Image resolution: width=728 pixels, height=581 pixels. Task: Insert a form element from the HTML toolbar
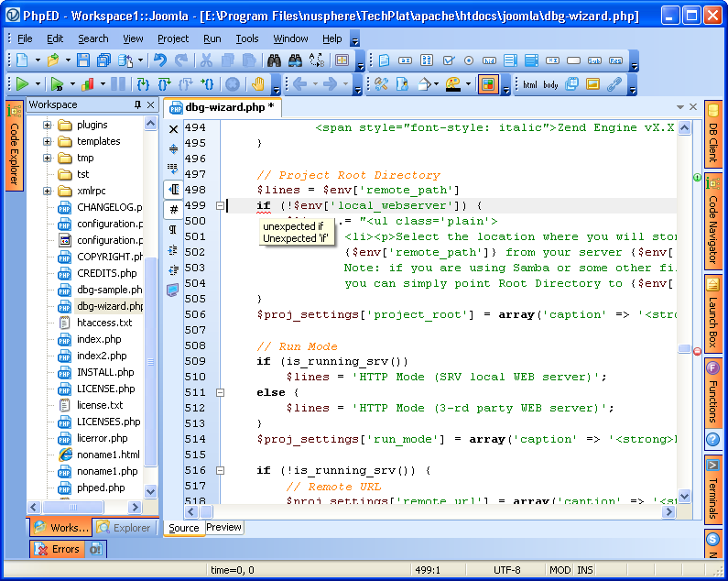384,60
